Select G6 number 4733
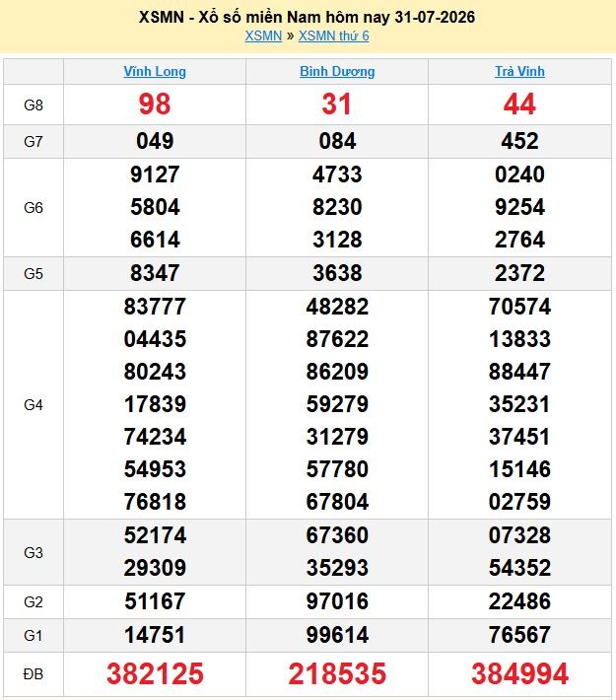Image resolution: width=616 pixels, height=700 pixels. coord(337,175)
